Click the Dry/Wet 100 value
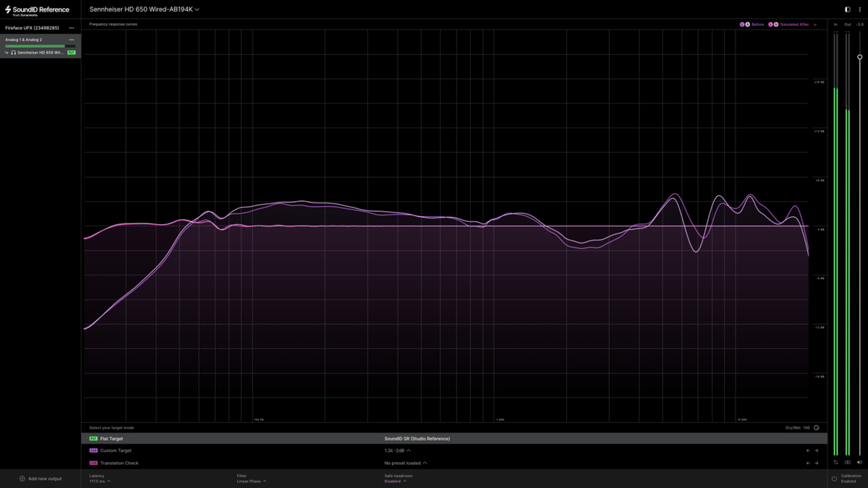 [798, 428]
